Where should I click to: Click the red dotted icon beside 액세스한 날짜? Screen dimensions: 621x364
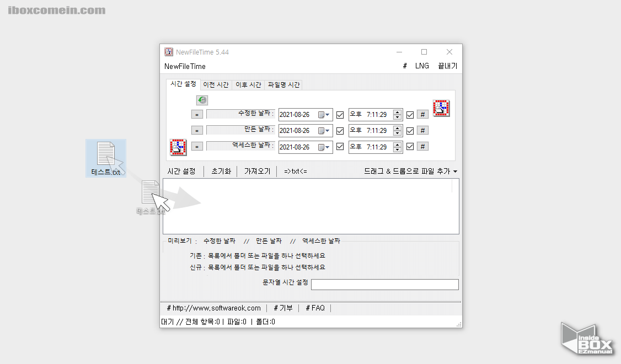click(178, 147)
